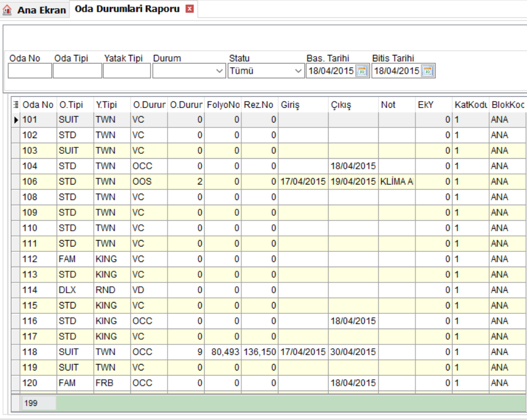The height and width of the screenshot is (420, 527).
Task: Click the grid column chooser icon
Action: pos(15,104)
